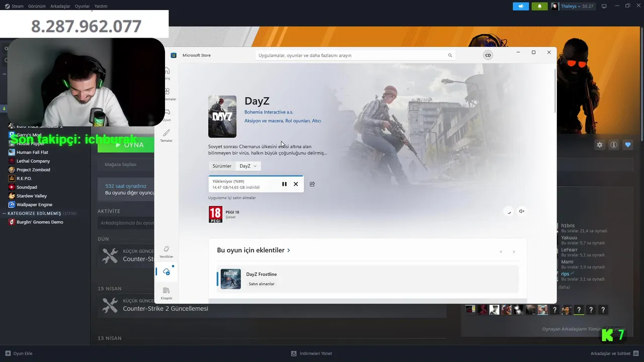Image resolution: width=644 pixels, height=362 pixels.
Task: Click Oyun Ekle in Steam footer
Action: [19, 353]
